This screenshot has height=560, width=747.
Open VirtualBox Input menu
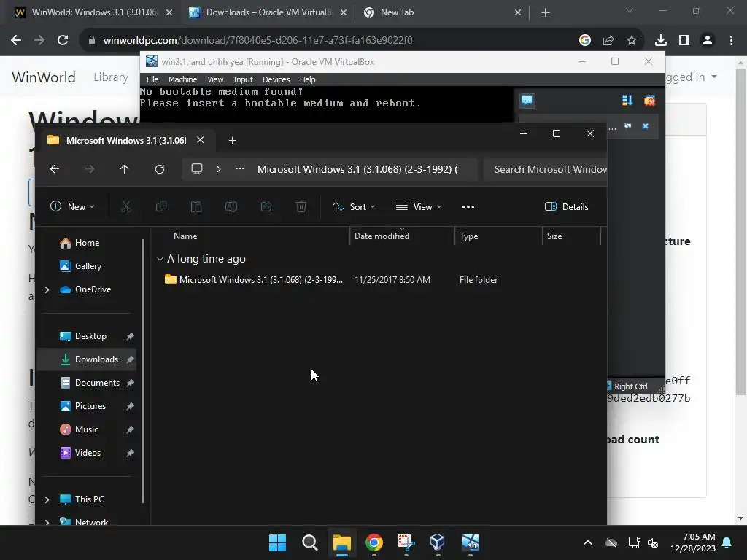(243, 79)
